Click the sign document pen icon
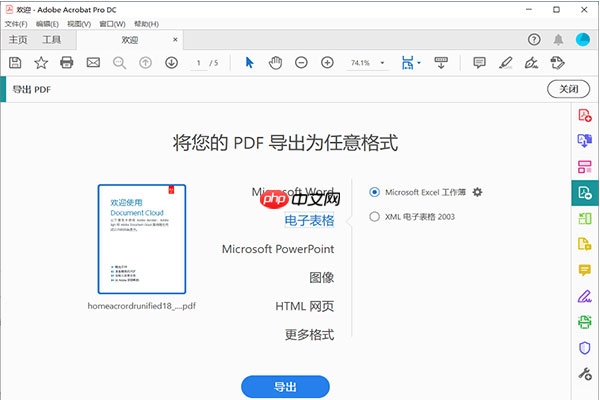 [532, 62]
